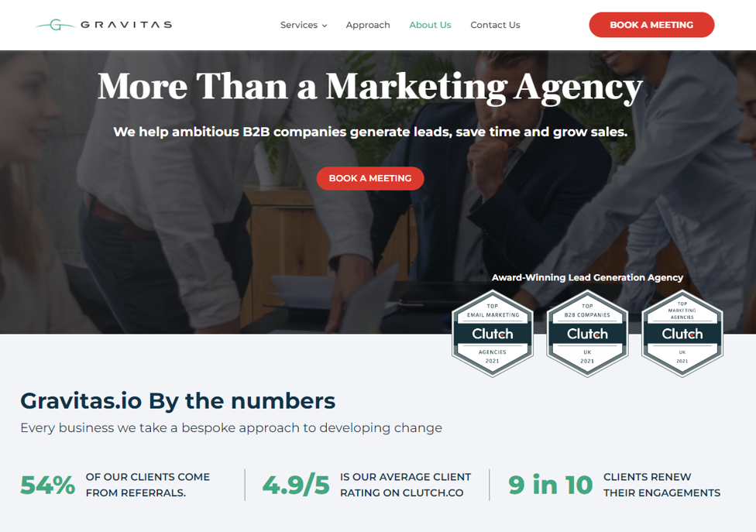This screenshot has width=756, height=532.
Task: Open the Top Email Marketing Clutch badge
Action: coord(493,334)
